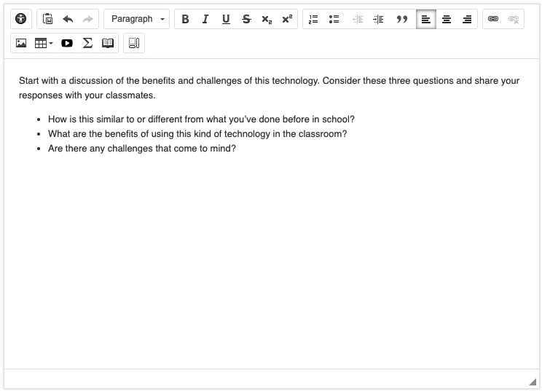542x392 pixels.
Task: Click the editor resize handle corner
Action: point(533,381)
